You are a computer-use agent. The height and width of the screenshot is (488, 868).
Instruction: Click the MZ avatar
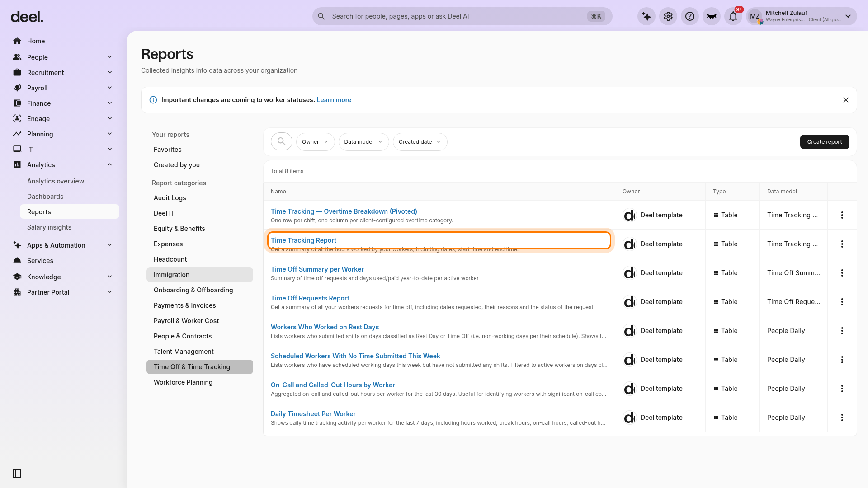coord(755,16)
